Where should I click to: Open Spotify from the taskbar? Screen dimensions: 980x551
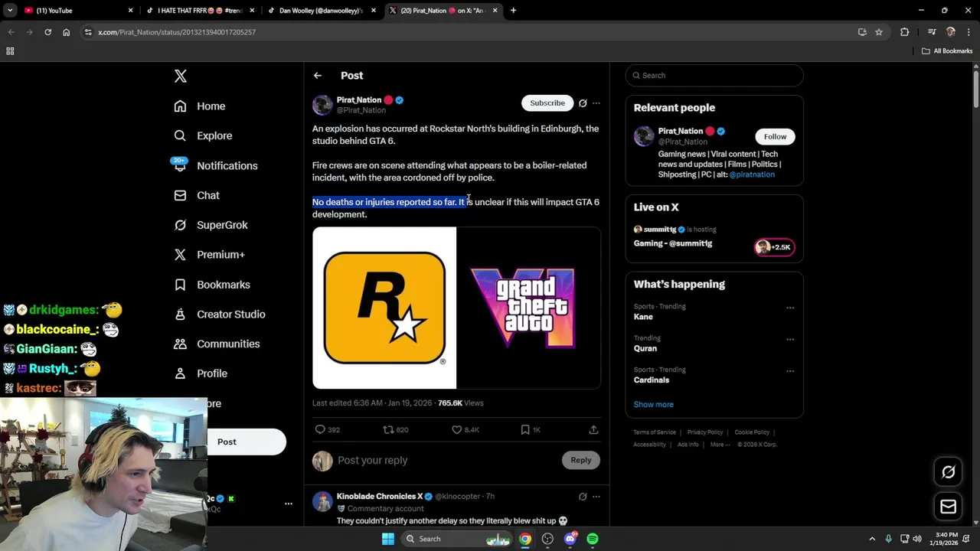[x=593, y=539]
